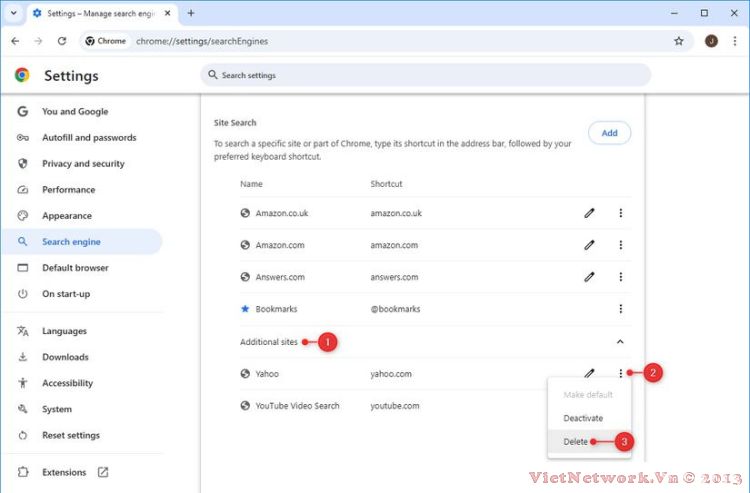
Task: Select Deactivate in the context menu
Action: [x=583, y=418]
